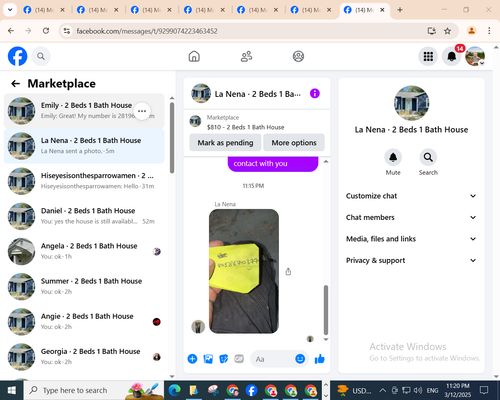Click More options button
The width and height of the screenshot is (500, 400).
294,143
